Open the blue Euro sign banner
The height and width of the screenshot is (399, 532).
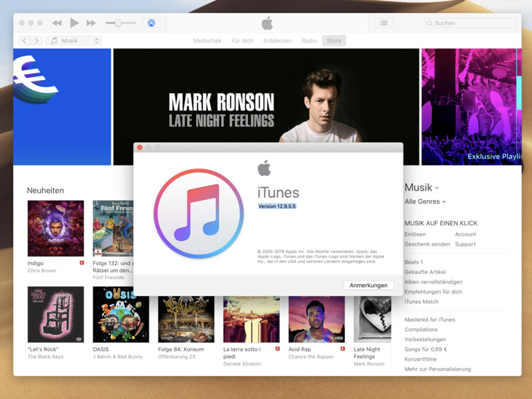[x=62, y=107]
